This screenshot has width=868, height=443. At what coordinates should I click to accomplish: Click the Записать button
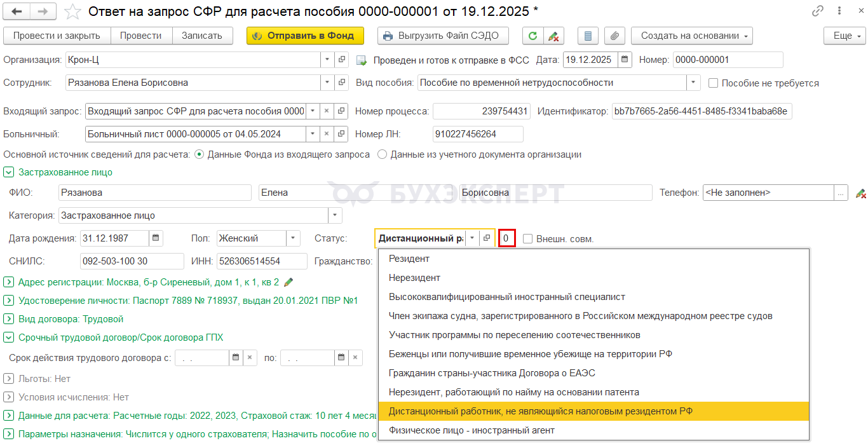(x=202, y=36)
